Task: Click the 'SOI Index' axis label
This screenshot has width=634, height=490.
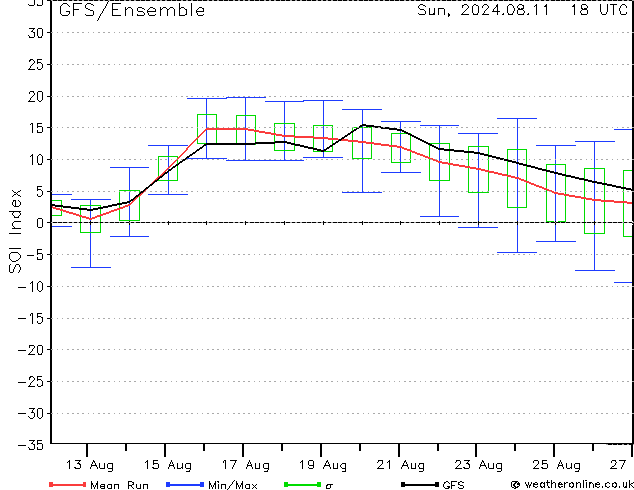Action: click(15, 231)
